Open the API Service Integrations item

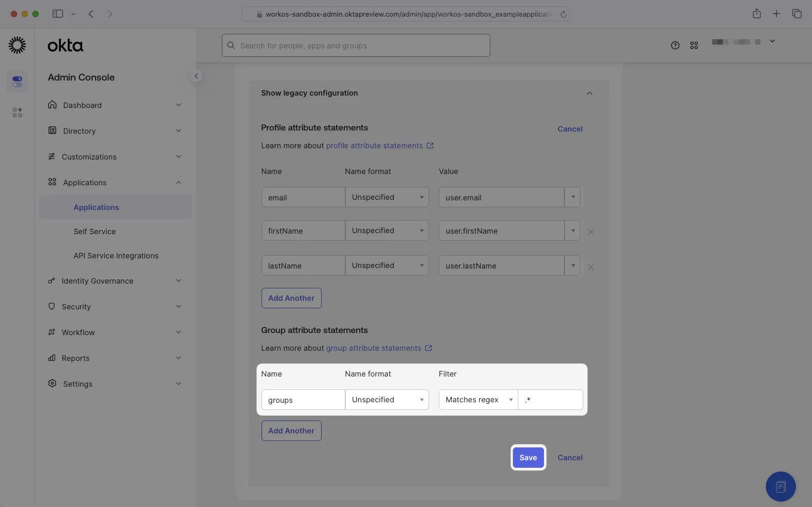click(x=115, y=256)
